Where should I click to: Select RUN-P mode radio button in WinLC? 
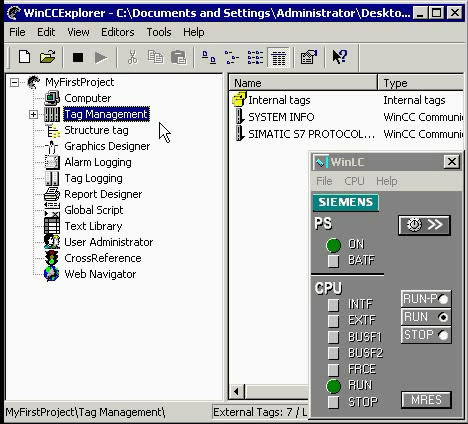[x=443, y=299]
